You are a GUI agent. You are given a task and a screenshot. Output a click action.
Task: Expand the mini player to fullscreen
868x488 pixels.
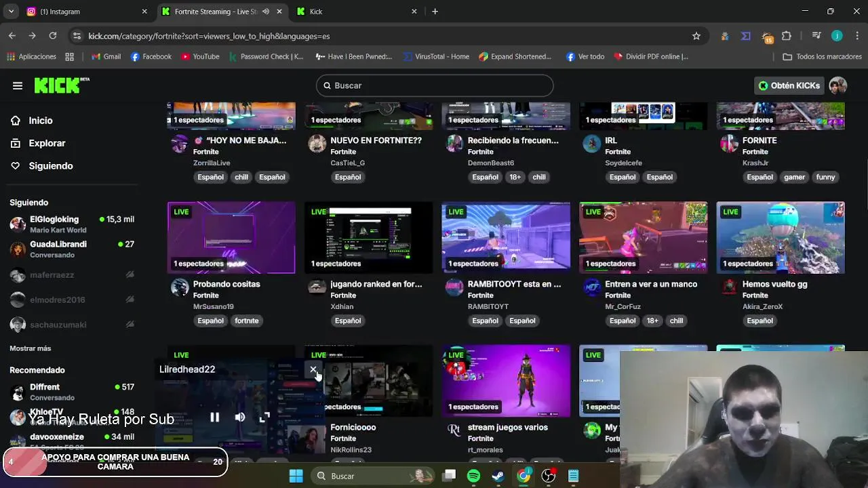[264, 418]
